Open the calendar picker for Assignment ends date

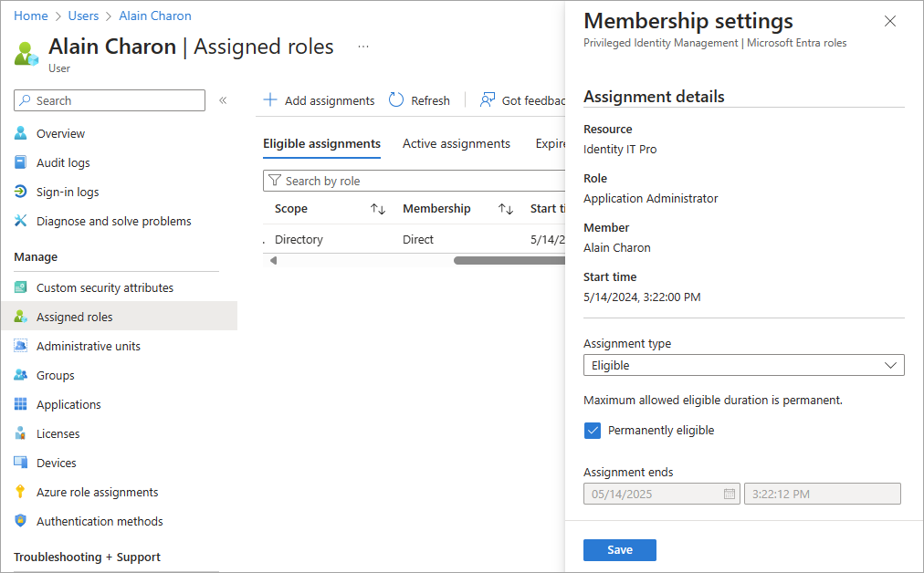pos(729,494)
